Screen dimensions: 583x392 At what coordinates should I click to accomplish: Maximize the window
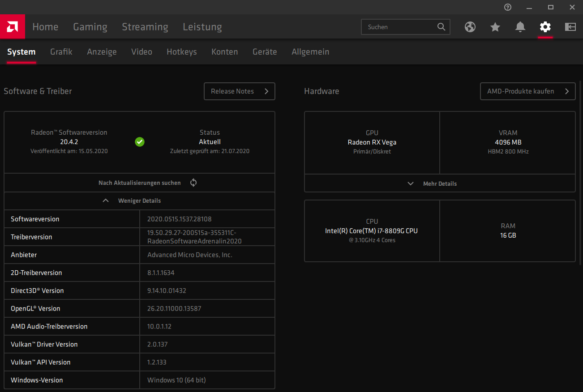551,7
